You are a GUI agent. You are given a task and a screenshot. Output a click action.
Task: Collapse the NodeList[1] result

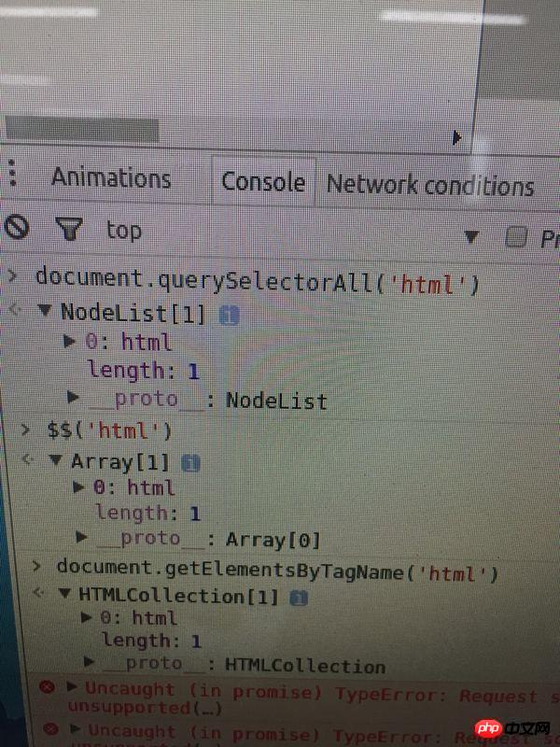pyautogui.click(x=45, y=311)
